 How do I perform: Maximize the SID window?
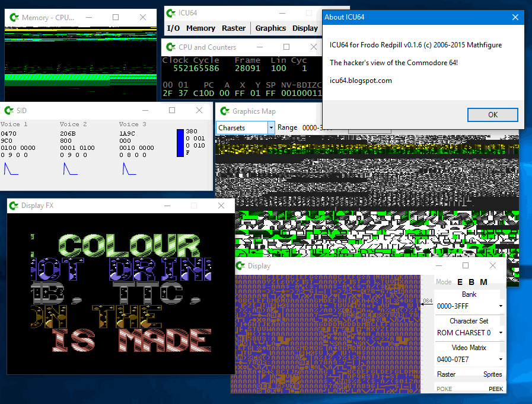click(172, 111)
